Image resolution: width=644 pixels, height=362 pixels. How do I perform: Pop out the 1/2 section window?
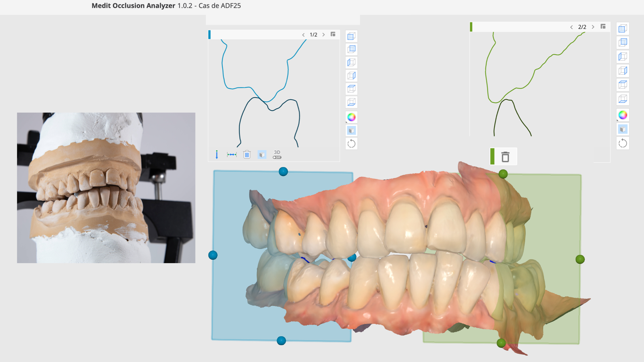pos(333,35)
